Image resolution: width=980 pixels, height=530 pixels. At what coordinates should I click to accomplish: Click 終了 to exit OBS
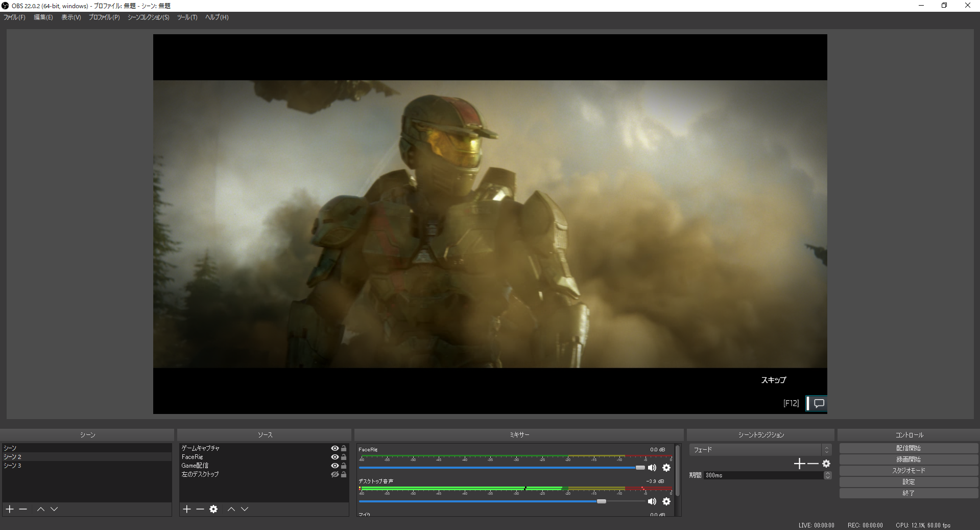pyautogui.click(x=909, y=493)
